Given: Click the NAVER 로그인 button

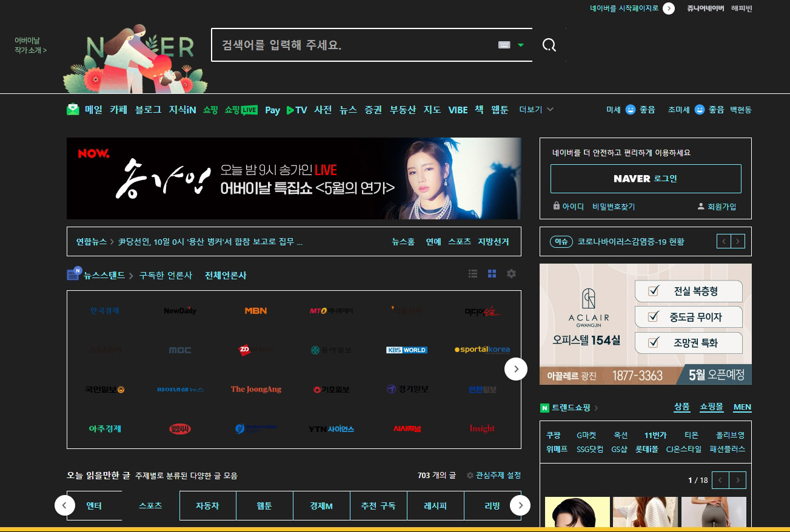Looking at the screenshot, I should 646,179.
